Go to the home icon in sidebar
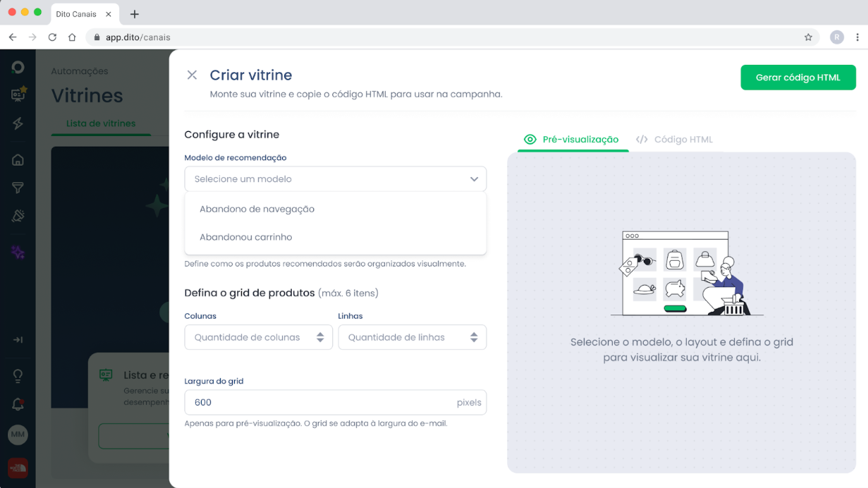This screenshot has height=488, width=868. coord(18,159)
